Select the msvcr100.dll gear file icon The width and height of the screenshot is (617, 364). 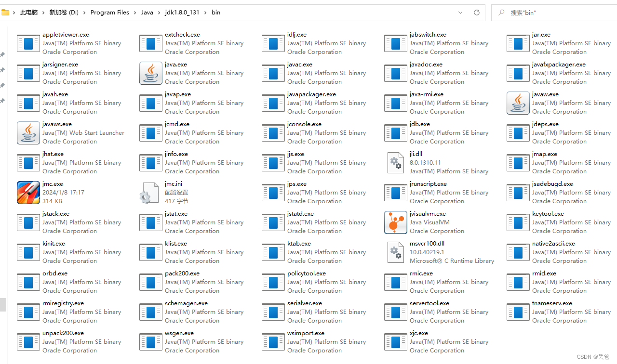(x=396, y=252)
